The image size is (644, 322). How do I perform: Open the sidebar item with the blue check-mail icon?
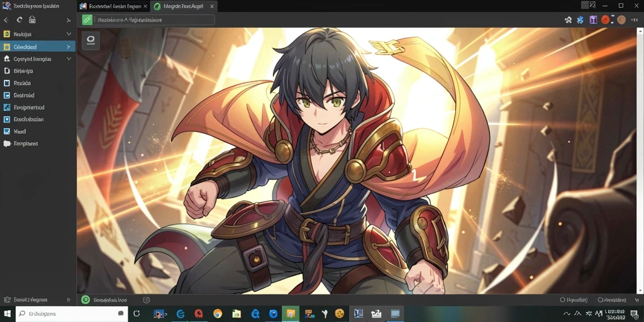[x=38, y=131]
